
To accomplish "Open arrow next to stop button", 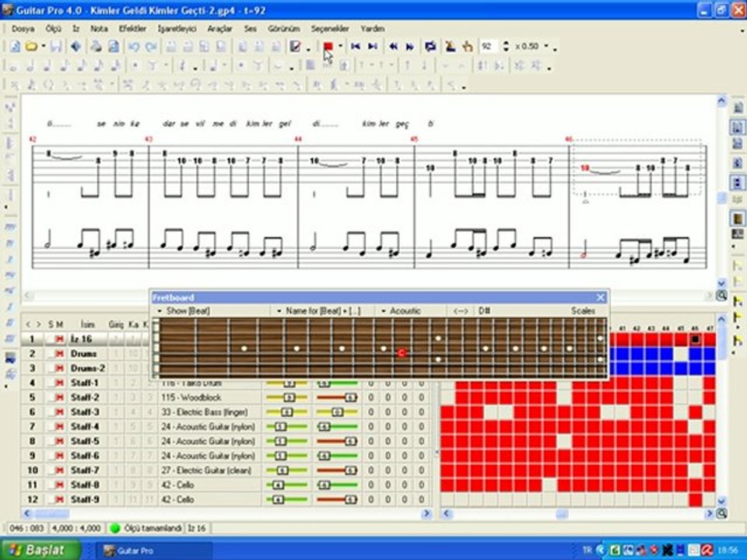I will (340, 46).
